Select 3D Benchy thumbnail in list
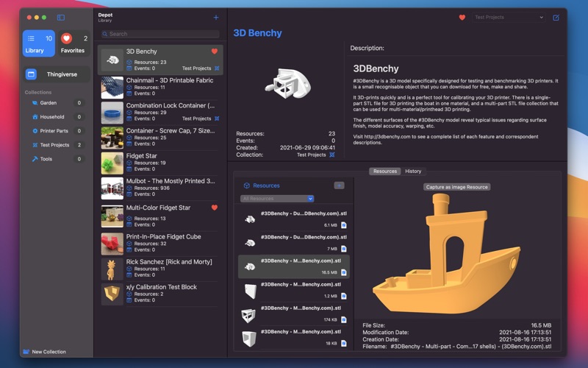Screen dimensions: 588x368 click(x=112, y=60)
